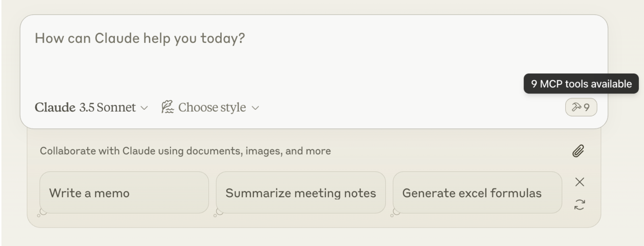Viewport: 644px width, 246px height.
Task: Choose the Generate excel formulas suggestion
Action: [477, 193]
